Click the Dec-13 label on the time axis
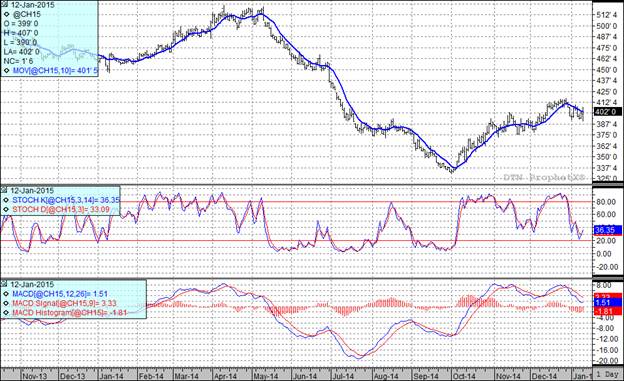Viewport: 624px width, 381px height. (72, 376)
